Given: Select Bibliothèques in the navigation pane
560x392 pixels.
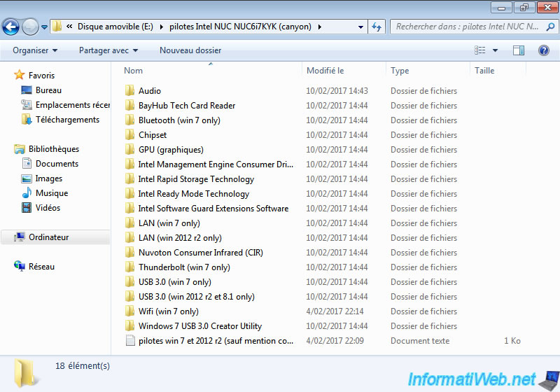Looking at the screenshot, I should [x=46, y=149].
